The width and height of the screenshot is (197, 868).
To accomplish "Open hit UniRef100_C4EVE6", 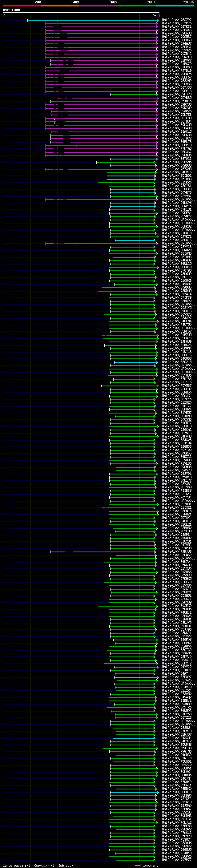I will (177, 172).
